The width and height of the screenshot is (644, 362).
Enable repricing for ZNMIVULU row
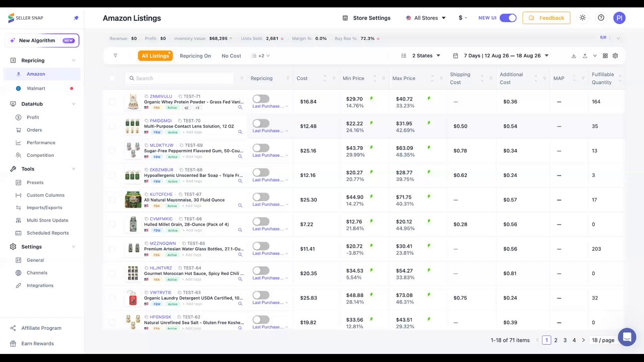[x=261, y=99]
